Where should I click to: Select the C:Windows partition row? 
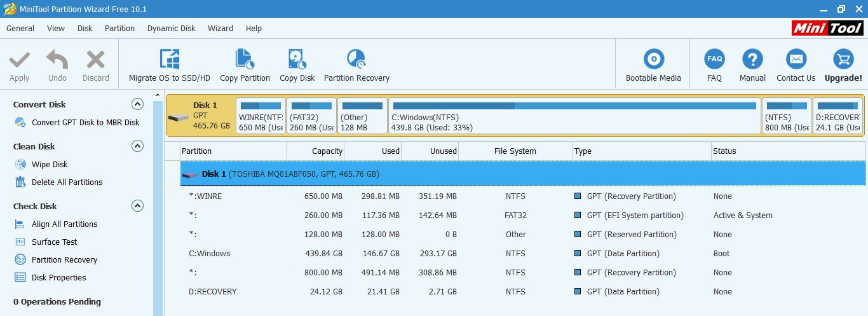(523, 254)
